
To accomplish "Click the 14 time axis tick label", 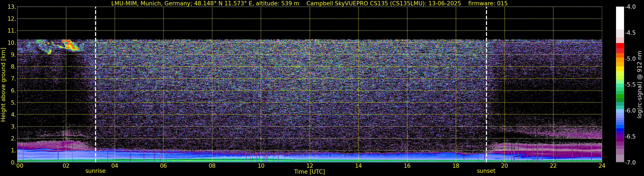I will click(358, 166).
